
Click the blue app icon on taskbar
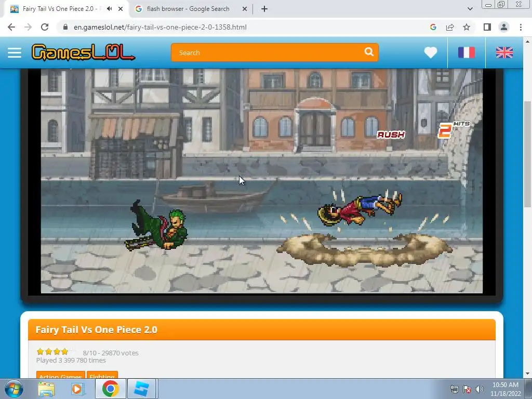141,389
